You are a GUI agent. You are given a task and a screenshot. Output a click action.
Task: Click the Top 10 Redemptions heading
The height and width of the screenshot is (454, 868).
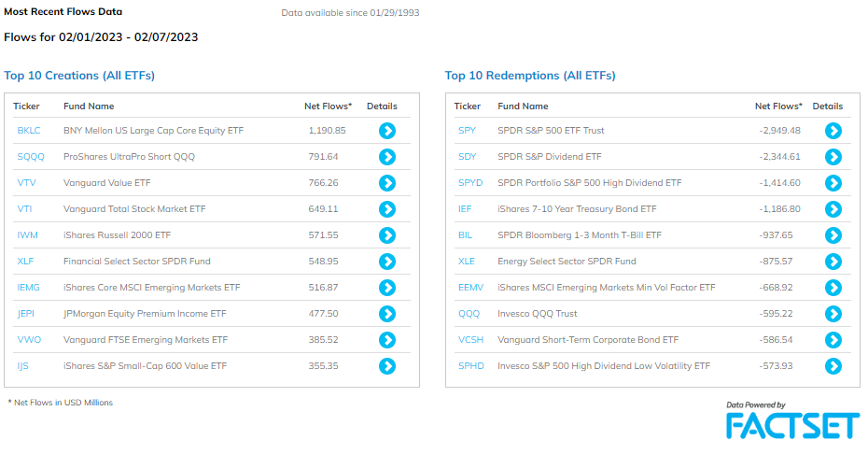pyautogui.click(x=530, y=76)
